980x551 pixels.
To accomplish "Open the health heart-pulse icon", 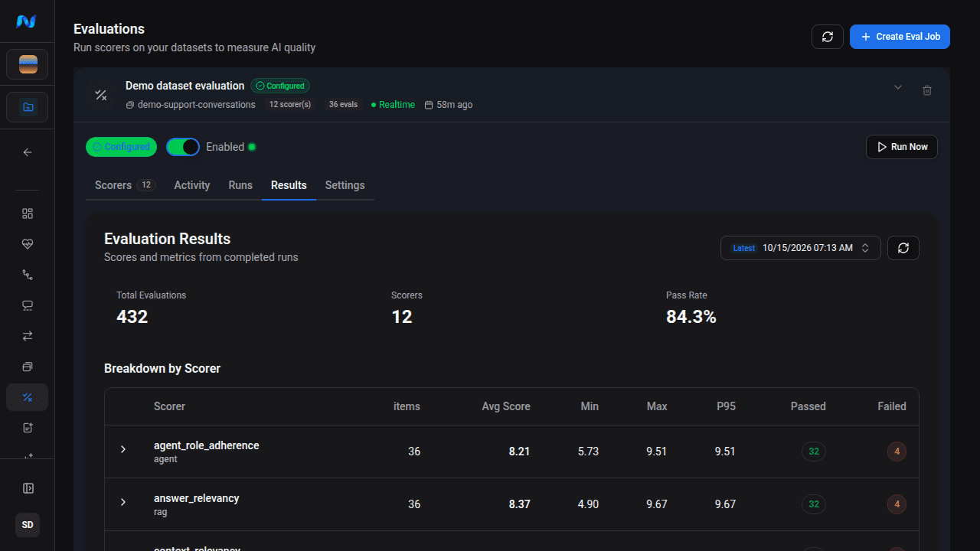I will [28, 244].
